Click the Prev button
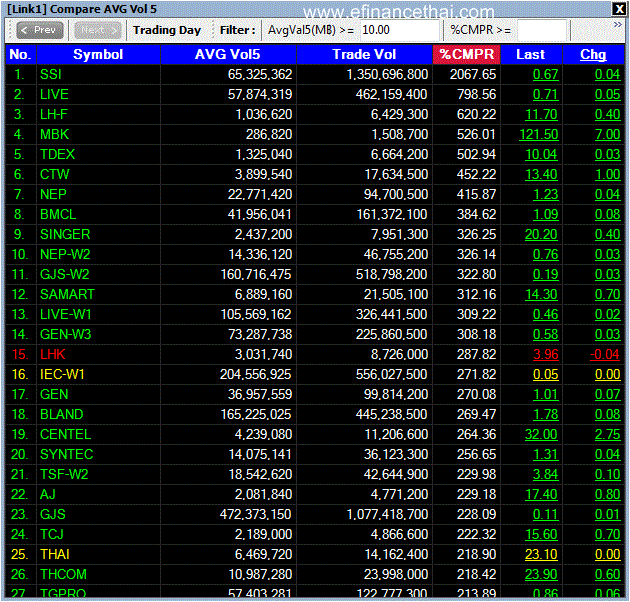Viewport: 630px width, 602px height. 40,30
